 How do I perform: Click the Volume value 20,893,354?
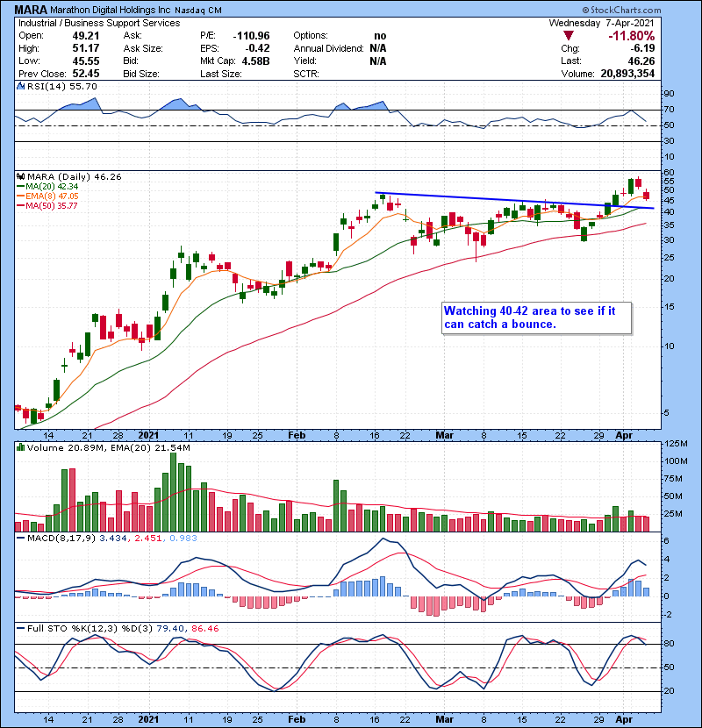click(x=627, y=74)
